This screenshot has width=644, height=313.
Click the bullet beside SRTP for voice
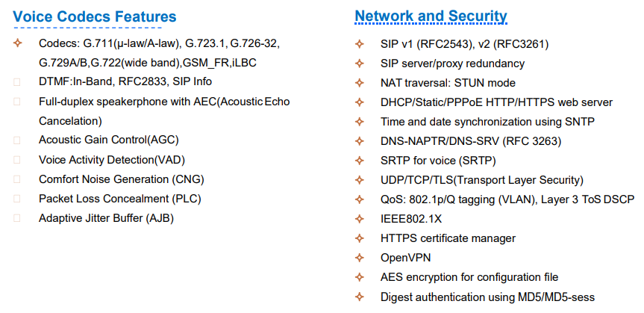click(x=360, y=161)
